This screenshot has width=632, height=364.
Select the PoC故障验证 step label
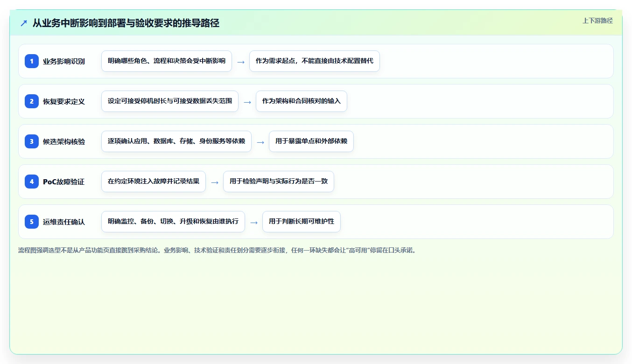tap(63, 182)
